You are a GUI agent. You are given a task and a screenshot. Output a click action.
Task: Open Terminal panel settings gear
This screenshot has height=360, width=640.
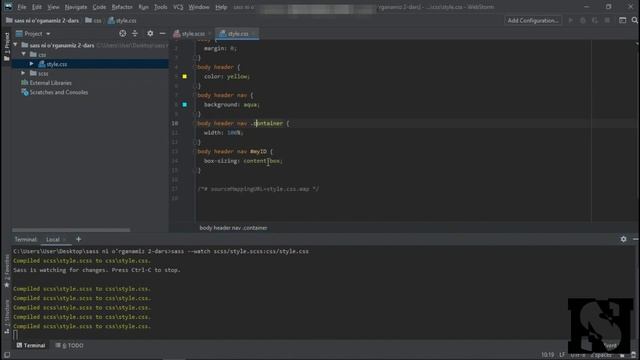point(623,239)
